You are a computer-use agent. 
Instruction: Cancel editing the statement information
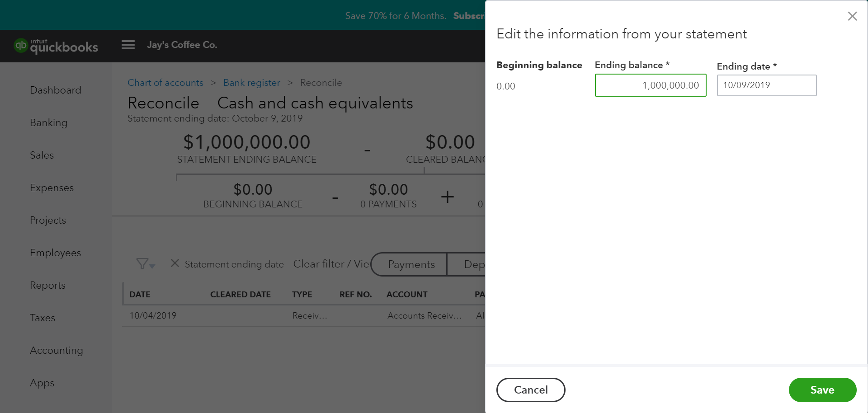[x=530, y=390]
